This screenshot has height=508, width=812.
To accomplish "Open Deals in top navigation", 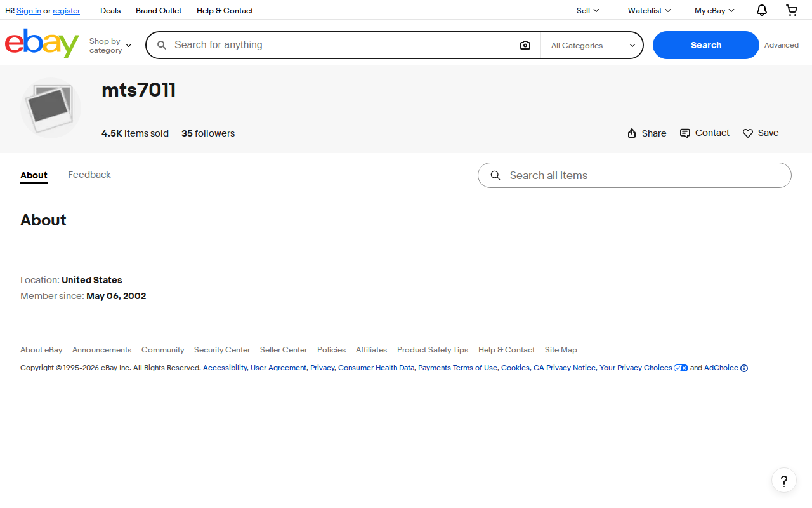I will (110, 10).
